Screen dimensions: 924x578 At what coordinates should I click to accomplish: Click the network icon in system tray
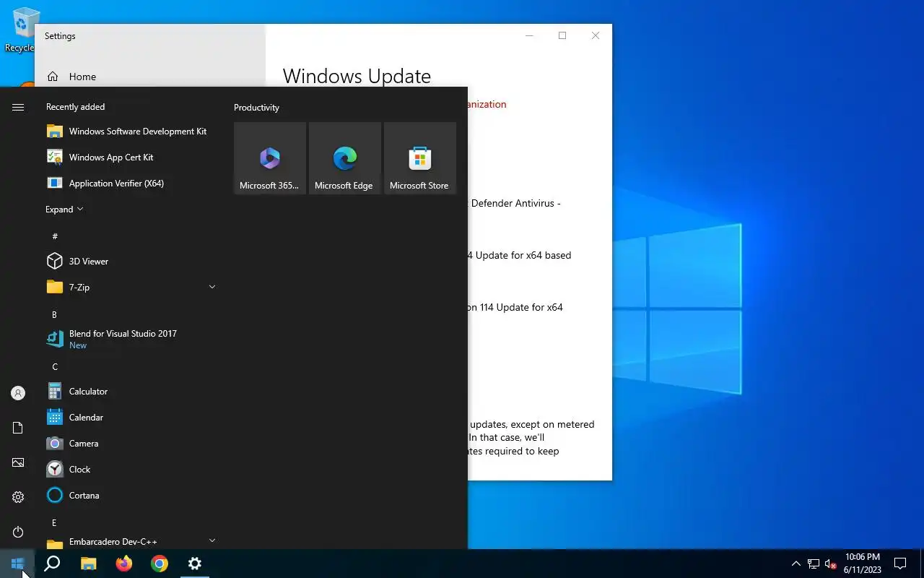(814, 564)
